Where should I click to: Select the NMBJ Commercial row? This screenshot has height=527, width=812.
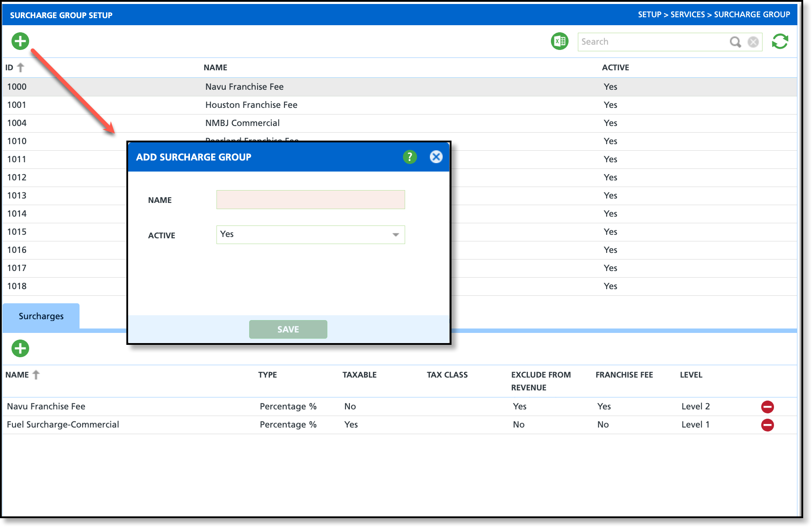click(400, 123)
